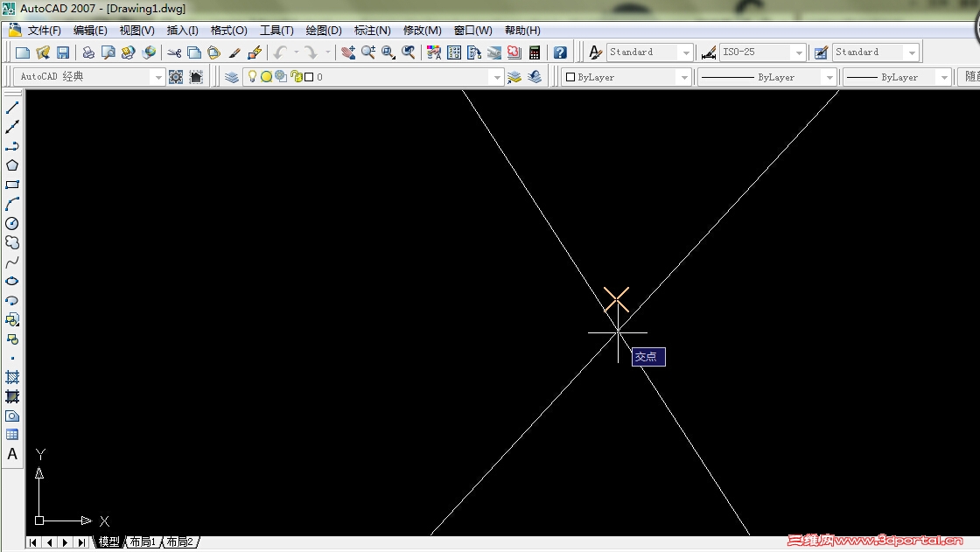980x552 pixels.
Task: Select the Circle tool
Action: click(12, 223)
